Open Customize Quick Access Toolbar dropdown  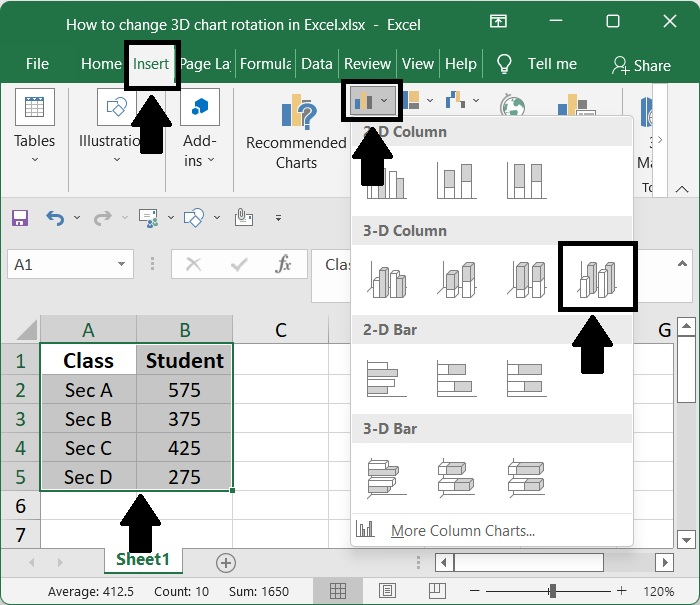point(279,218)
